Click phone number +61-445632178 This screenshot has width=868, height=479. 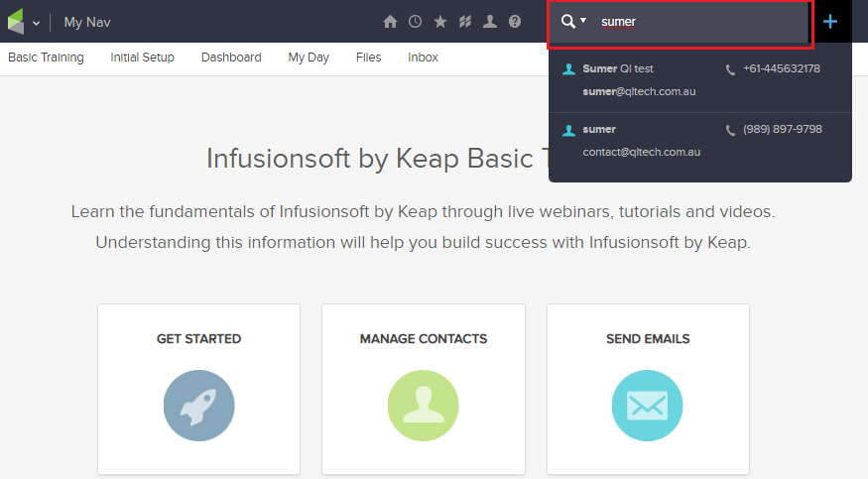pos(782,68)
